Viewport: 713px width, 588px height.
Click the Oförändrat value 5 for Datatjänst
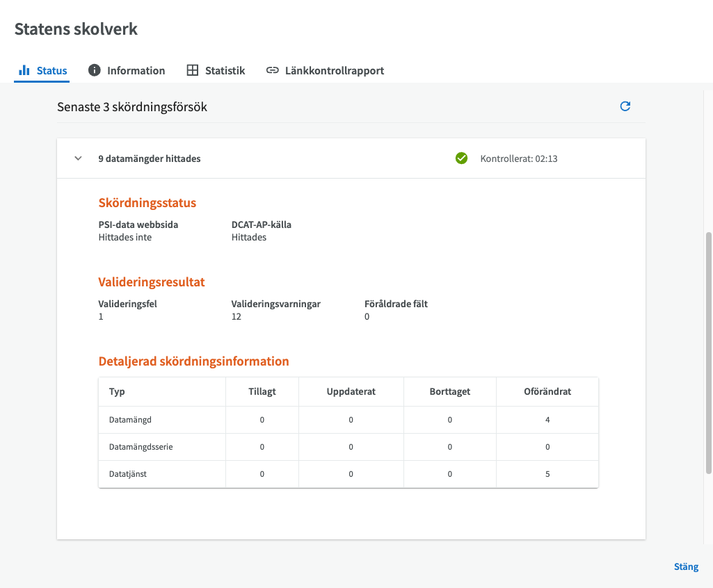547,474
